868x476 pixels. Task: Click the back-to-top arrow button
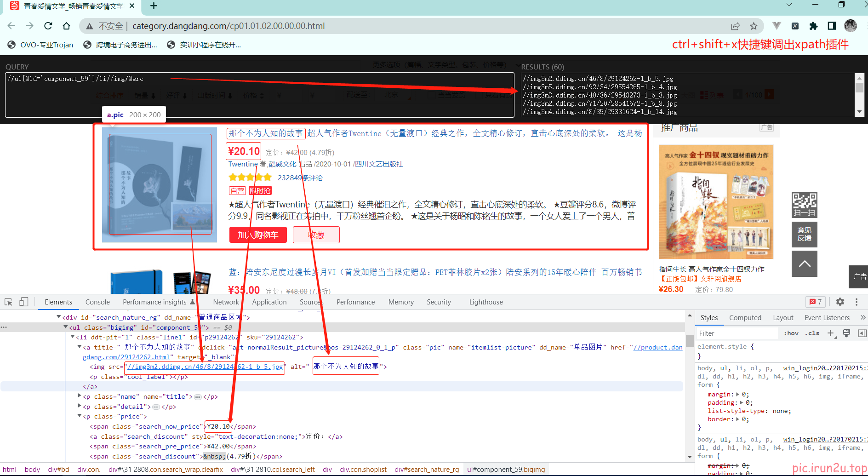coord(804,264)
